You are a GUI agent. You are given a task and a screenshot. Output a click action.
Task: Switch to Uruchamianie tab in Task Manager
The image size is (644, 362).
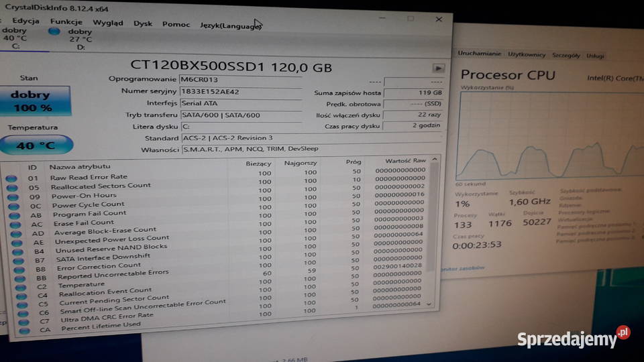479,54
